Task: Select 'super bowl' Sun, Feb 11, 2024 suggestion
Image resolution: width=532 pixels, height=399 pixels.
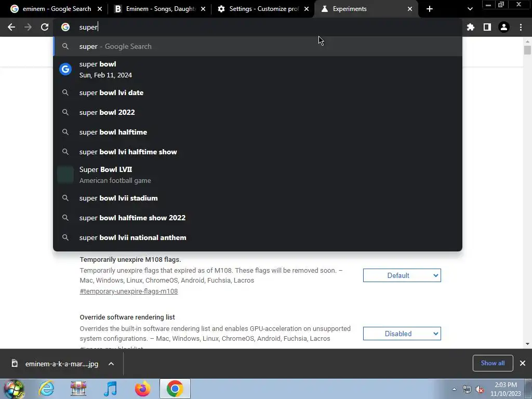Action: [258, 70]
